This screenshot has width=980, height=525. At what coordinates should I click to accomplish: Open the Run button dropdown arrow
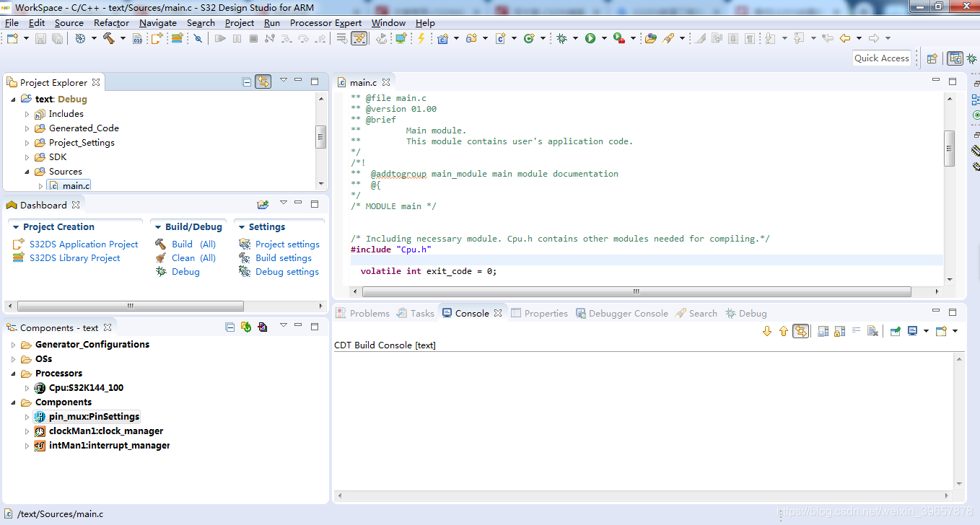(x=603, y=38)
